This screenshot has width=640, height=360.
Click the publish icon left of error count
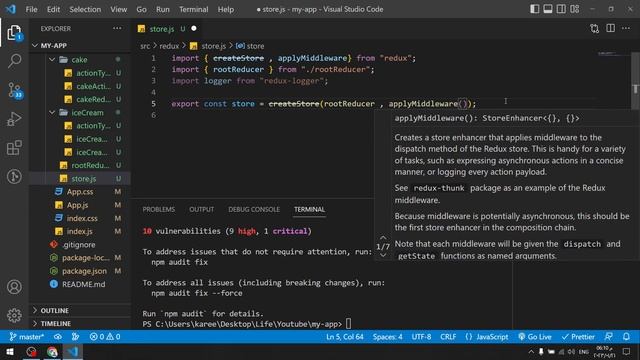coord(76,337)
